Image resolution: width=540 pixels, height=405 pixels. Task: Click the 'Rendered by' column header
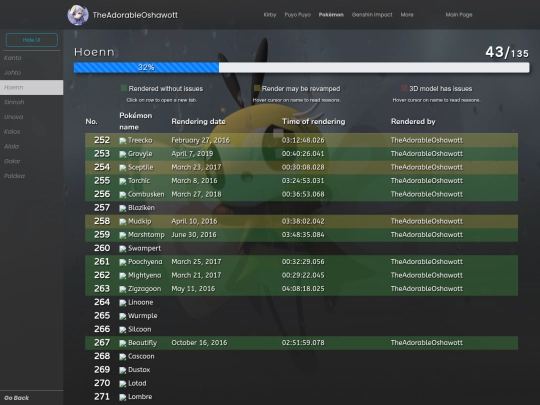tap(413, 122)
